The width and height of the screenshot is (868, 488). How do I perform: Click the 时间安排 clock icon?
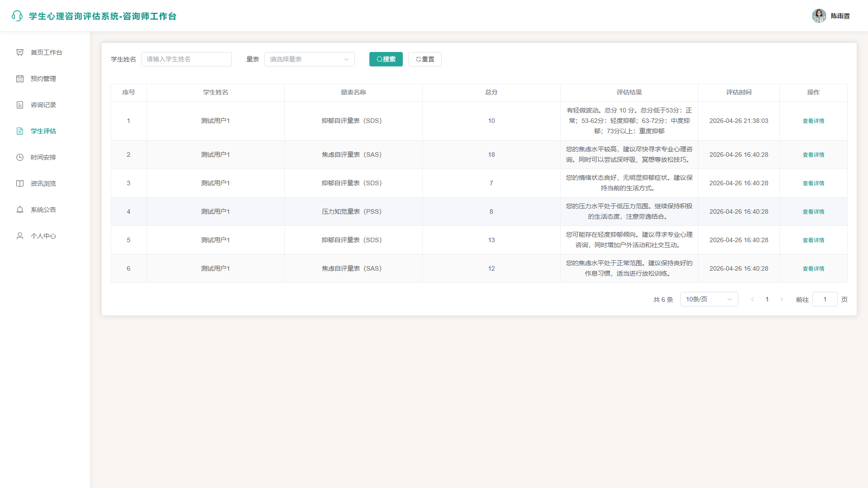point(20,157)
